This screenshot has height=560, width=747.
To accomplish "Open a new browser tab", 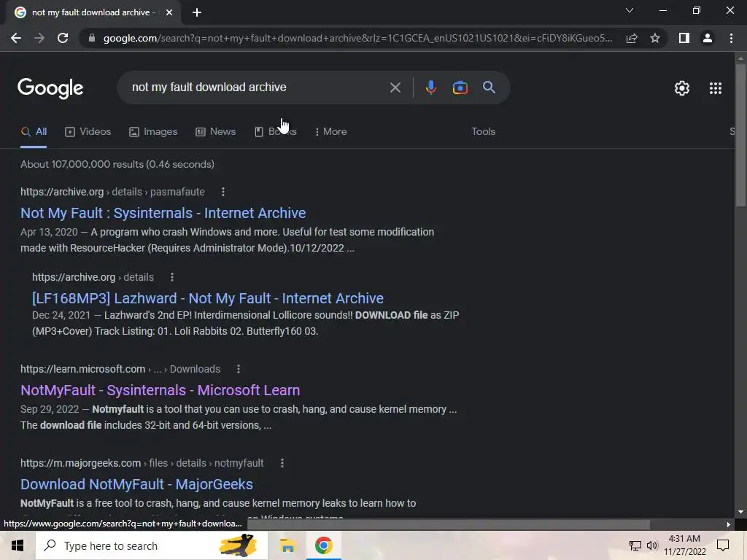I will (197, 12).
